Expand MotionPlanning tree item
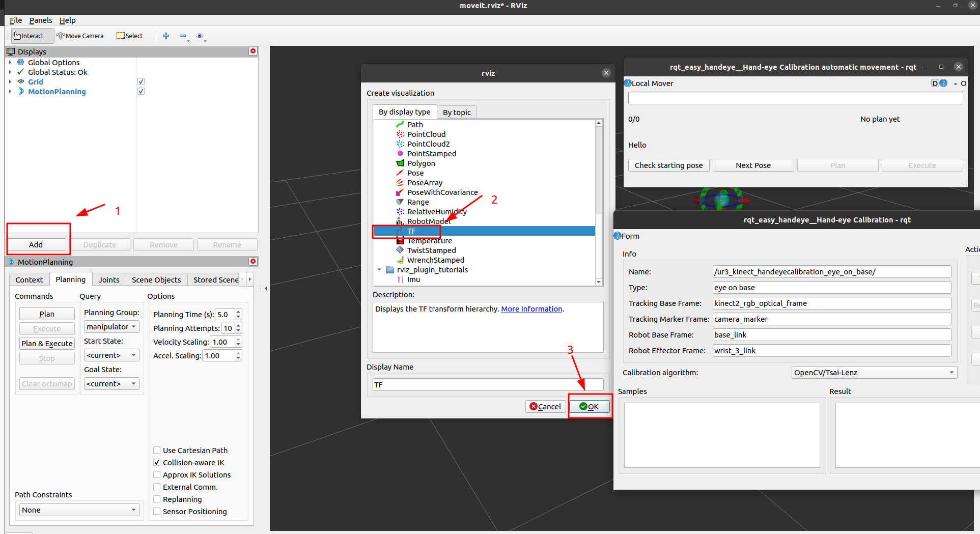This screenshot has width=980, height=534. pyautogui.click(x=10, y=91)
